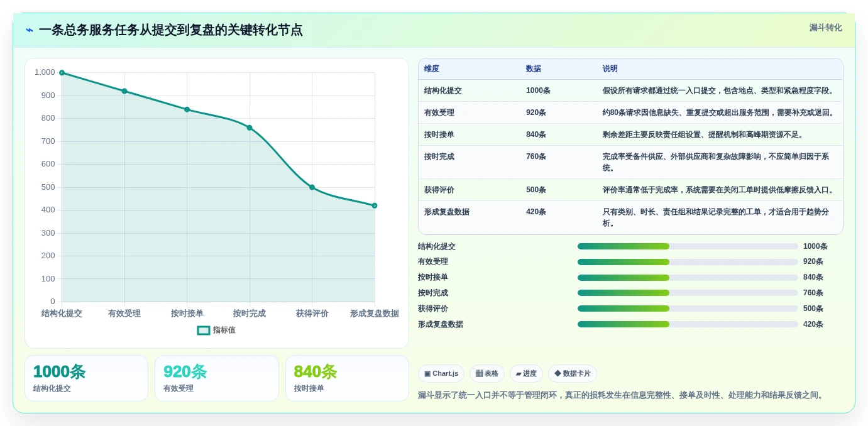Image resolution: width=868 pixels, height=426 pixels.
Task: Click the 表格 tag chip
Action: click(487, 374)
